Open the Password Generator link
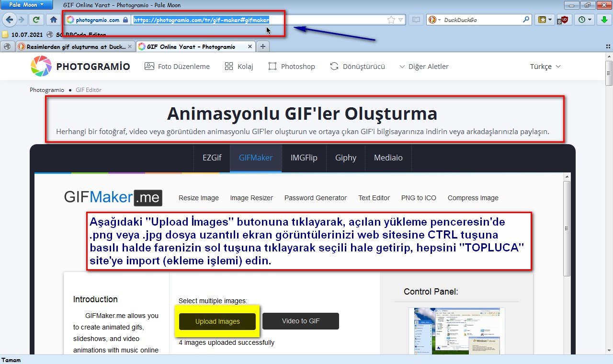 316,198
